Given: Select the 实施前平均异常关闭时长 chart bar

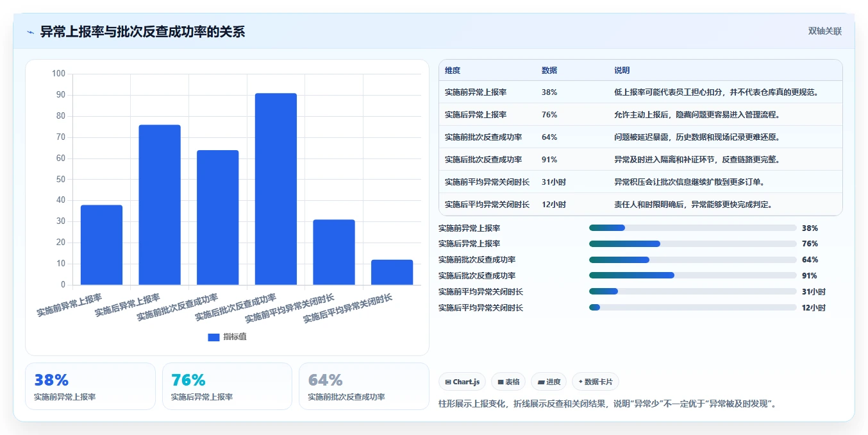Looking at the screenshot, I should click(334, 252).
